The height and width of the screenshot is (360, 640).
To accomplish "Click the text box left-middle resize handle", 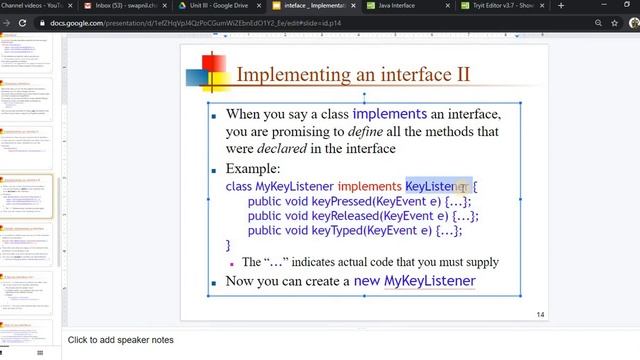I will tap(208, 199).
